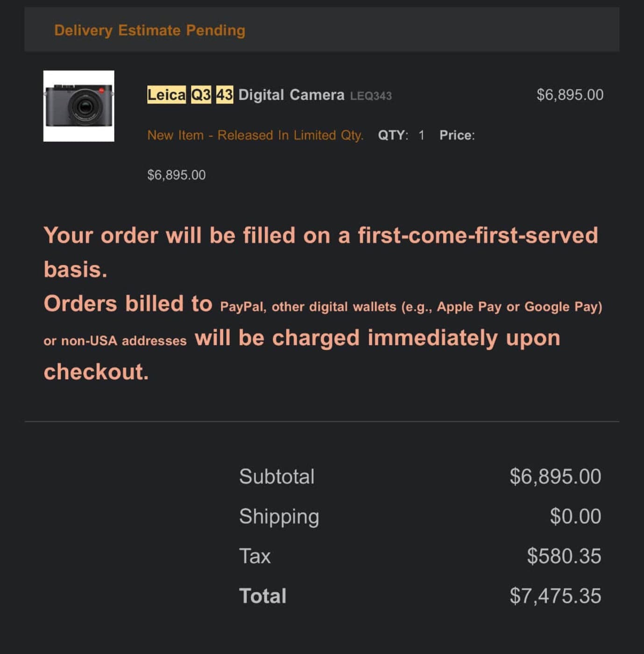Click the Leica camera product thumbnail
The height and width of the screenshot is (654, 644).
[x=78, y=106]
